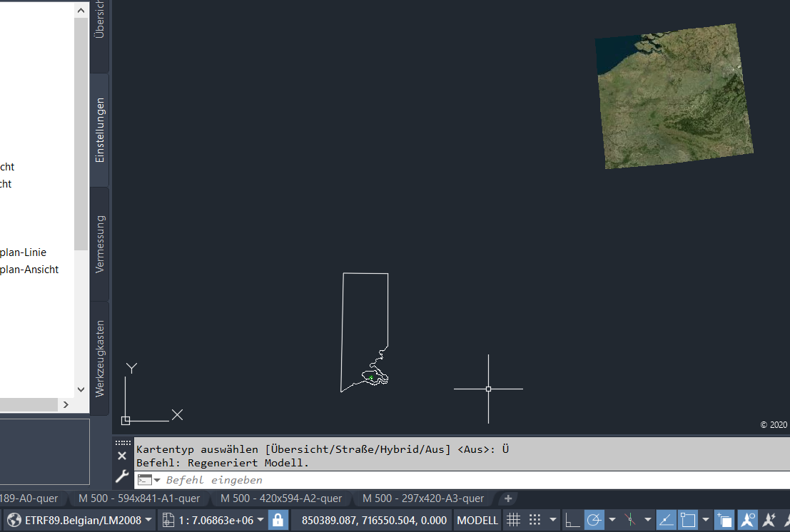Open the scale dropdown showing 1:7.06863e+06

click(x=212, y=520)
